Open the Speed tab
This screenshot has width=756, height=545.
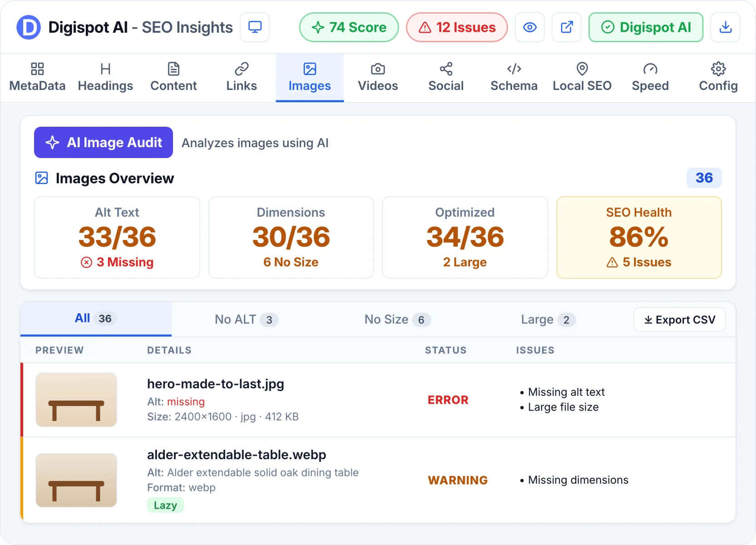click(650, 78)
